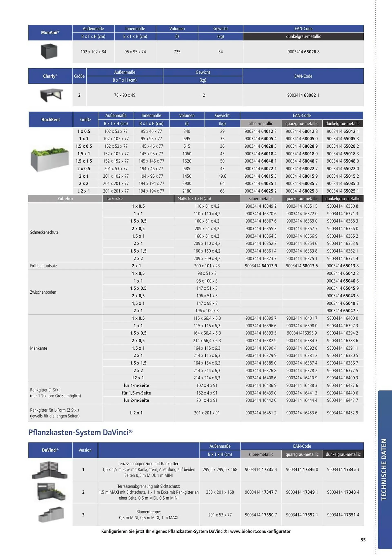Select MonAmi outer dimensions 102 x 102 x 84
Screen dimensions: 392x555
pyautogui.click(x=93, y=52)
